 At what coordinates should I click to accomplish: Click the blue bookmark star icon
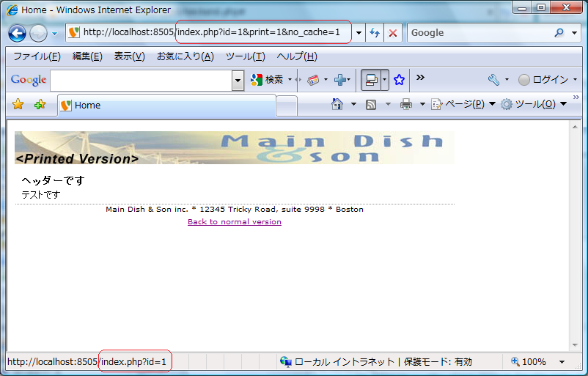399,80
